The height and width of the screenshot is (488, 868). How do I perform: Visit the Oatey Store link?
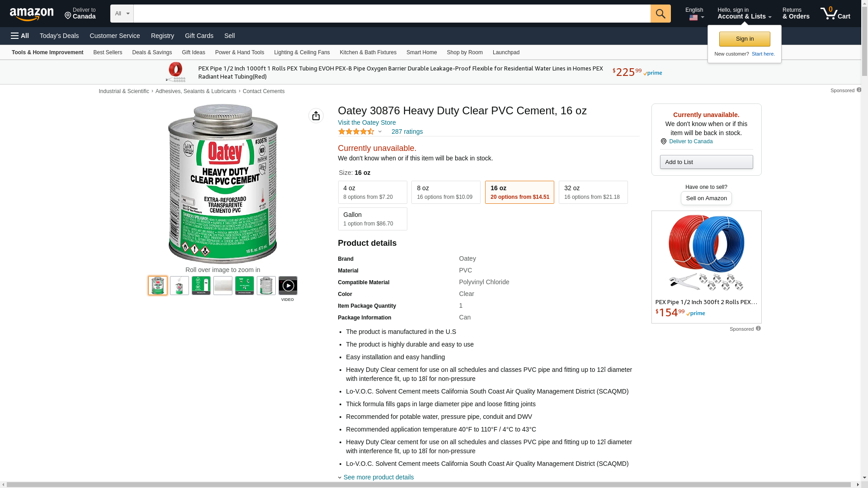click(x=367, y=122)
